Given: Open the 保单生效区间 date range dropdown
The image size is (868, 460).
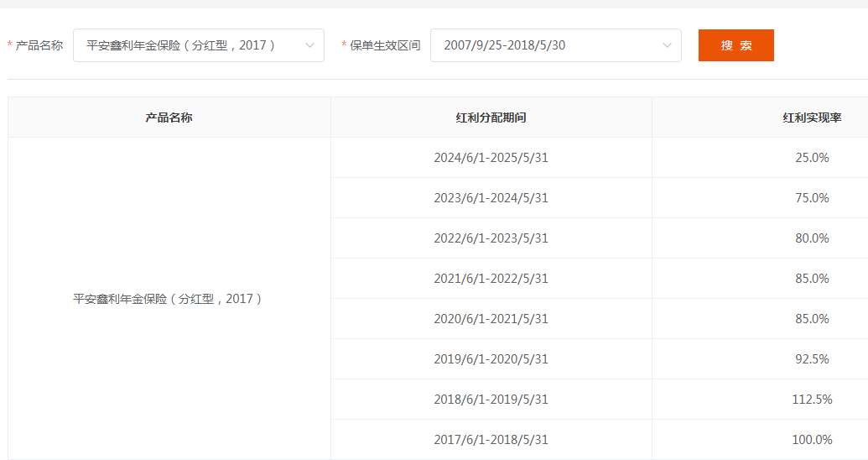Looking at the screenshot, I should [556, 45].
